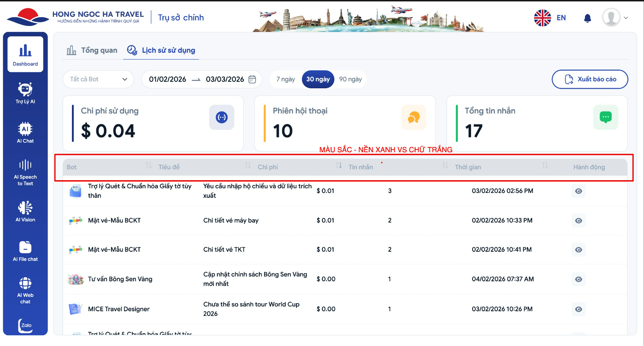The width and height of the screenshot is (644, 346).
Task: Click the notification bell icon
Action: point(587,18)
